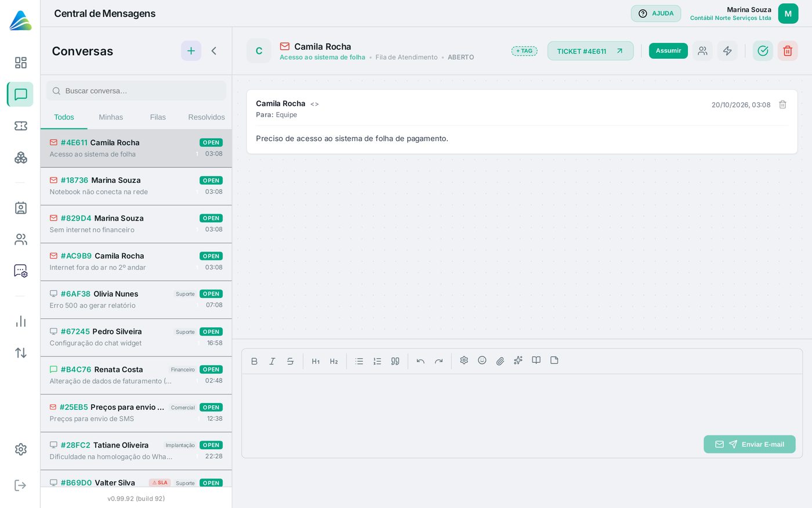Click the AJUDA help button
Viewport: 812px width, 508px height.
tap(656, 13)
